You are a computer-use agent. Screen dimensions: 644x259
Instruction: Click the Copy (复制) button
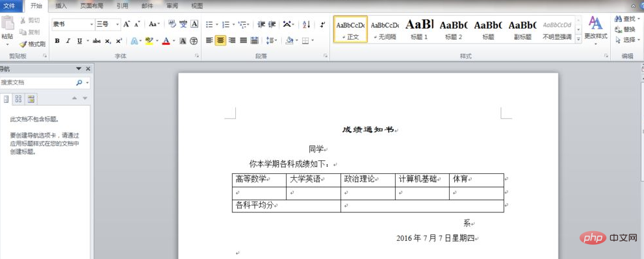coord(30,32)
